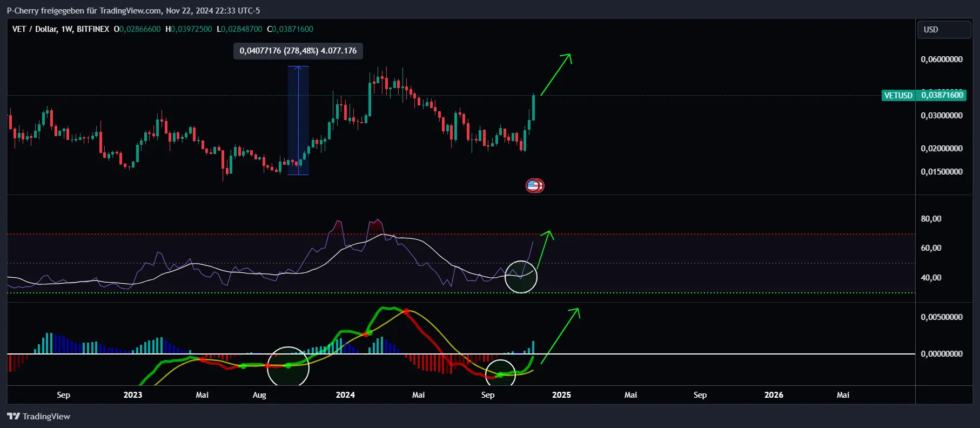This screenshot has width=980, height=428.
Task: Click the 0,02000000 price axis label
Action: pyautogui.click(x=942, y=149)
